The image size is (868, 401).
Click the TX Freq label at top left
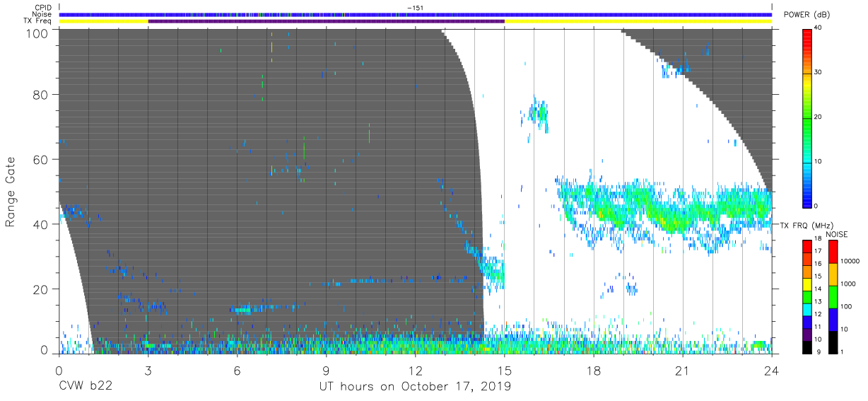coord(38,21)
